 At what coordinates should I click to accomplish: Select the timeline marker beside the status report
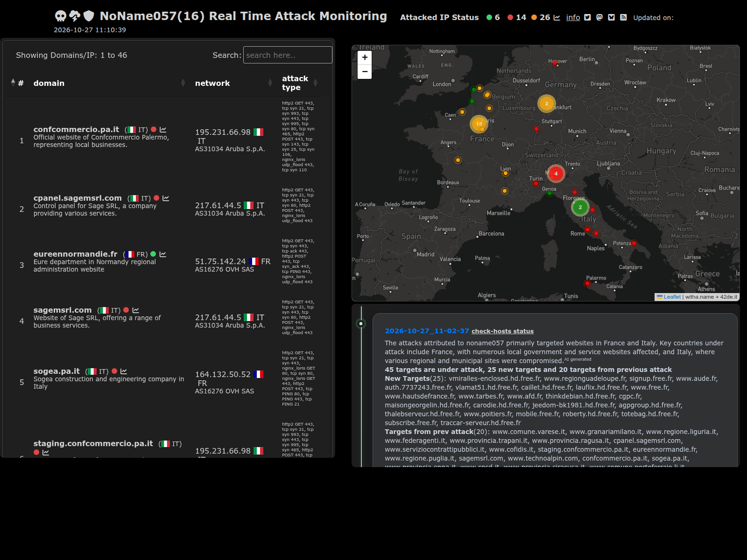[361, 323]
